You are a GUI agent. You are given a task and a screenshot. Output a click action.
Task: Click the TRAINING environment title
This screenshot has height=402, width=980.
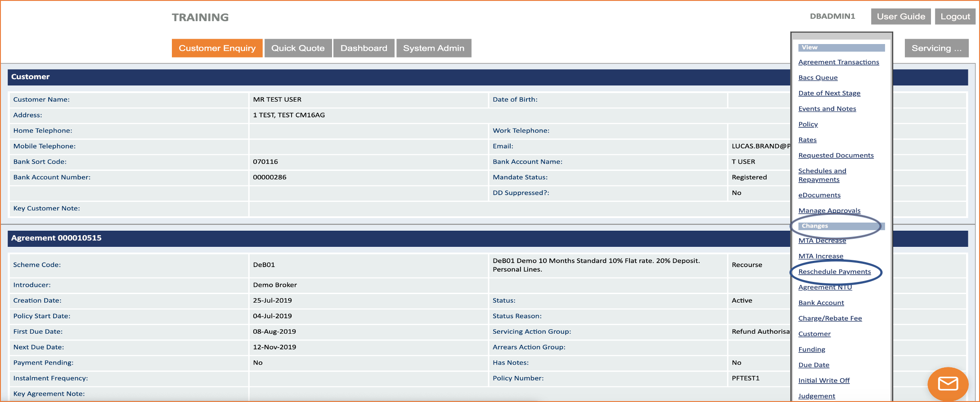pos(200,18)
